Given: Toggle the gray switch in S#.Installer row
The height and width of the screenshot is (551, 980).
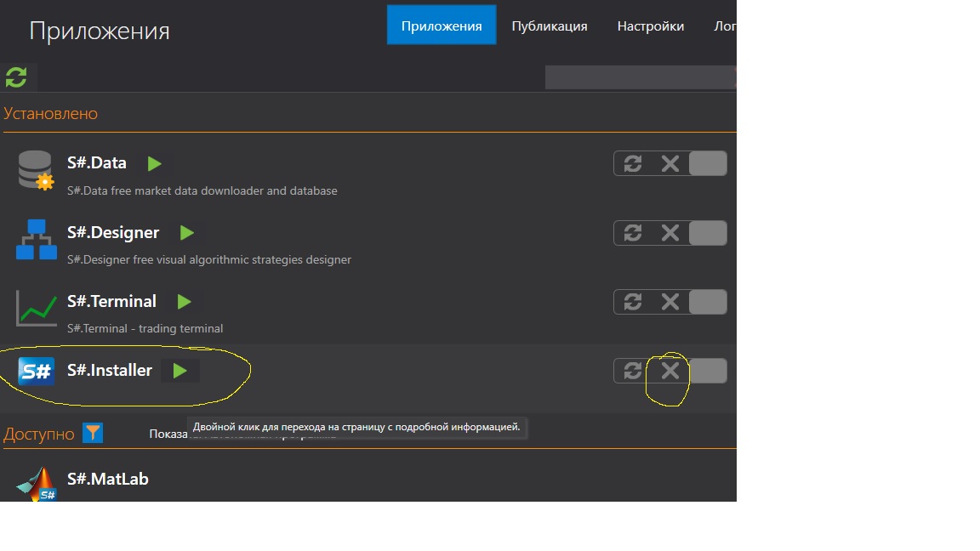Looking at the screenshot, I should click(x=708, y=371).
